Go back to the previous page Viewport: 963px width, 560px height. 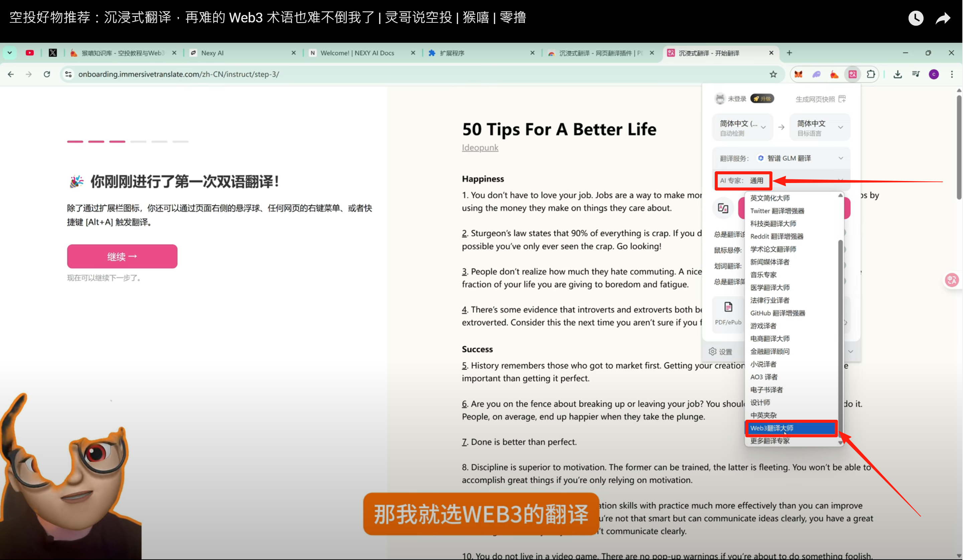click(11, 74)
